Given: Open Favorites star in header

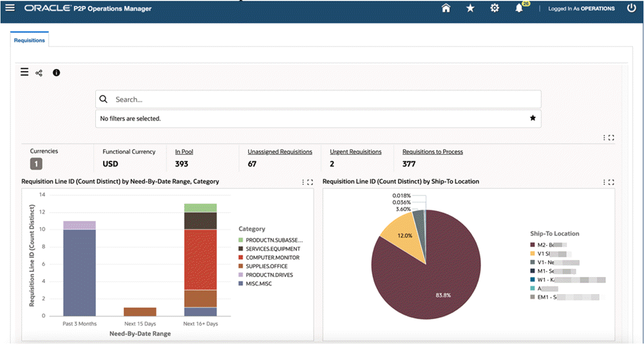Looking at the screenshot, I should (470, 8).
